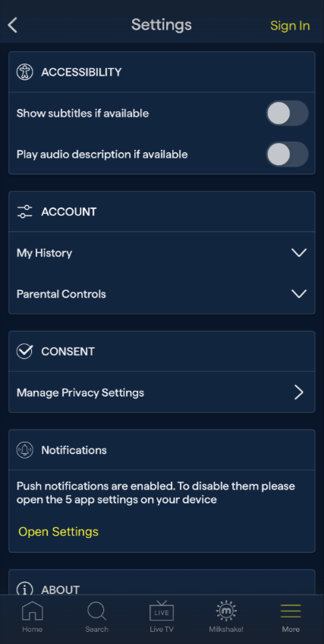Switch to the Live TV tab

[x=162, y=617]
